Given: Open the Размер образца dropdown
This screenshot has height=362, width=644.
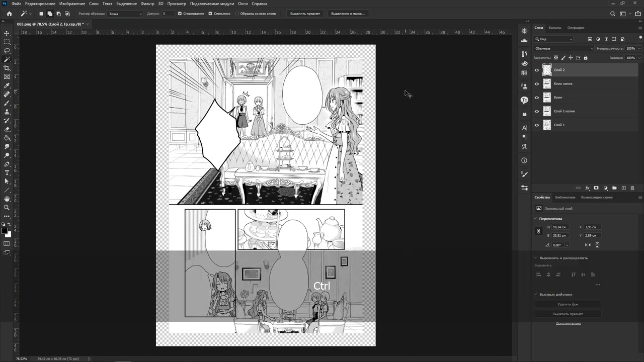Looking at the screenshot, I should [x=125, y=14].
